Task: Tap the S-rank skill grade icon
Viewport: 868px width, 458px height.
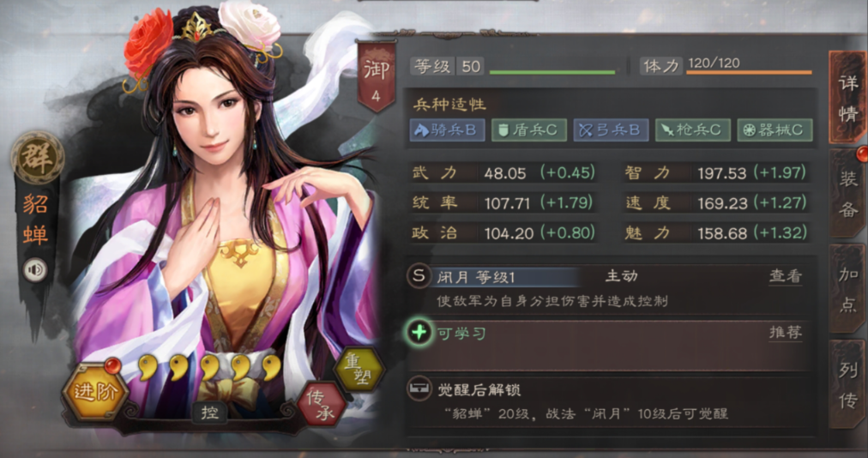Action: 419,276
